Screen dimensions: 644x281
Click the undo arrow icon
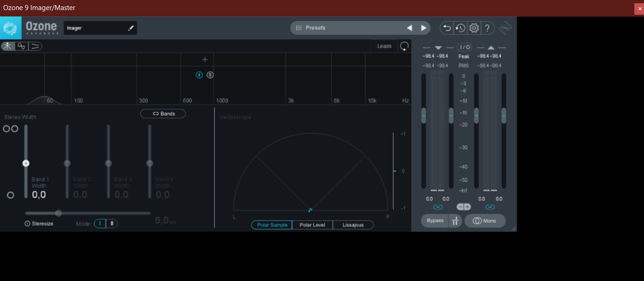[446, 28]
